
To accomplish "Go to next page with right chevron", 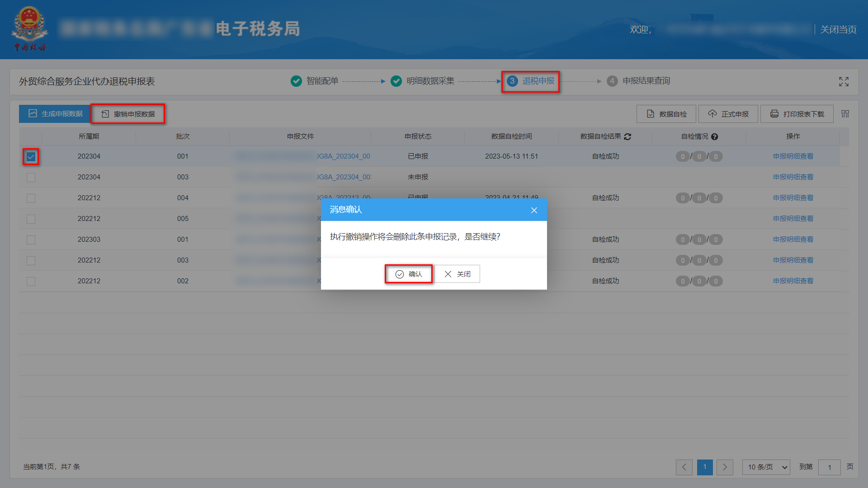I will coord(725,467).
